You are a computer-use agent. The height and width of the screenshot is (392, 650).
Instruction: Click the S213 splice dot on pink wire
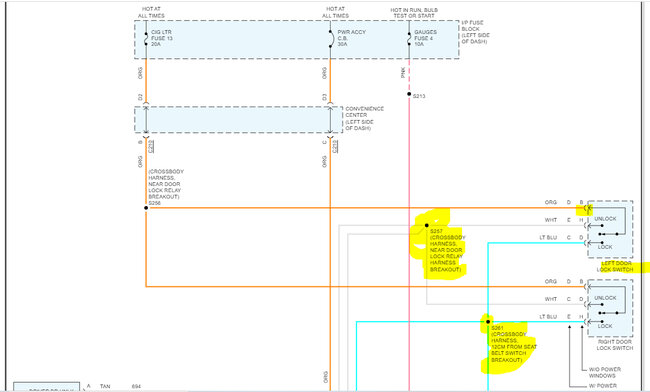coord(409,94)
